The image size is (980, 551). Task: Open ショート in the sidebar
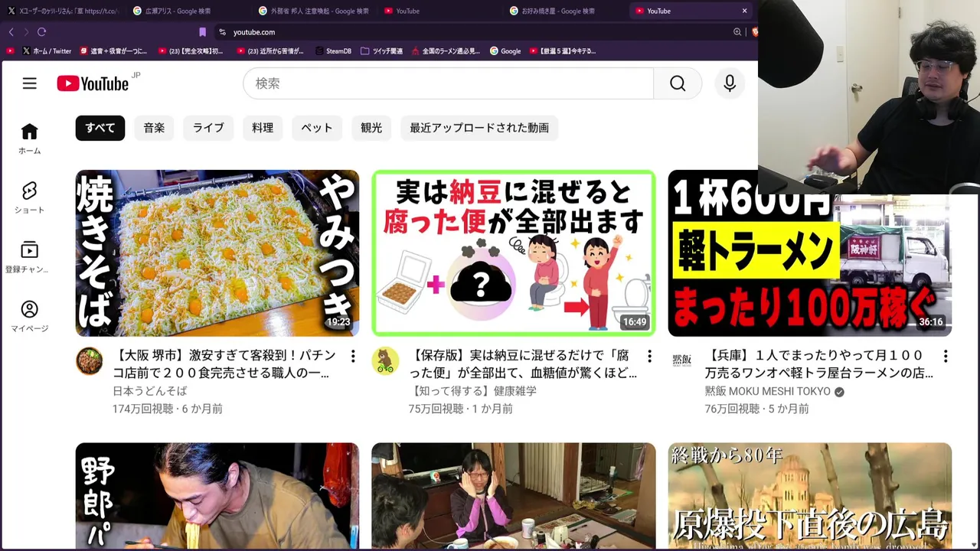[x=29, y=198]
